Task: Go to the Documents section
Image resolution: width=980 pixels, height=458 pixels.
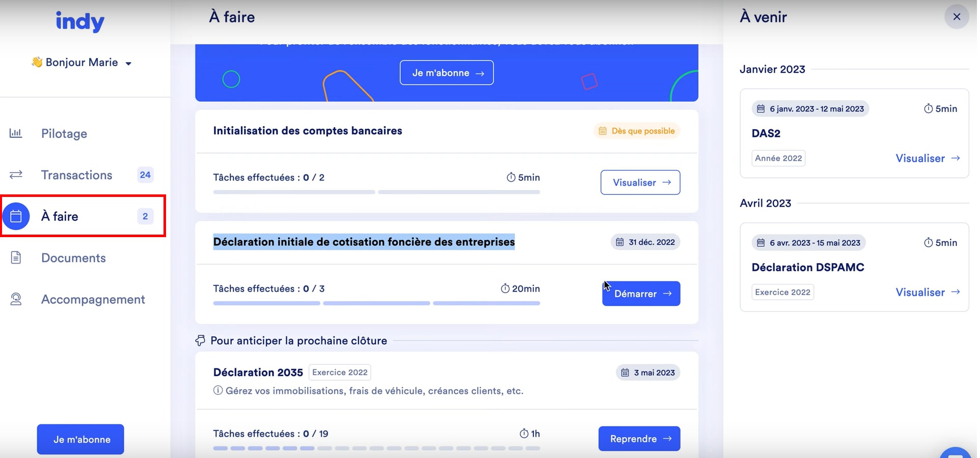Action: pos(73,258)
